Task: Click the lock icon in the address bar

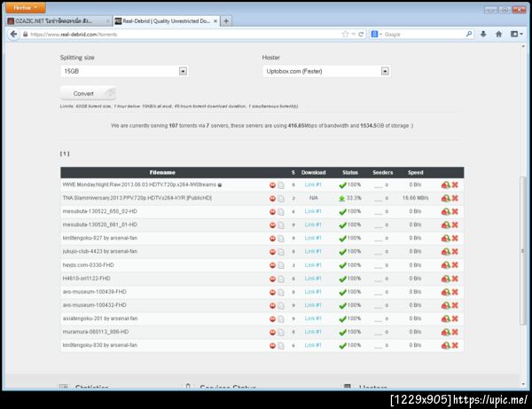Action: tap(26, 35)
